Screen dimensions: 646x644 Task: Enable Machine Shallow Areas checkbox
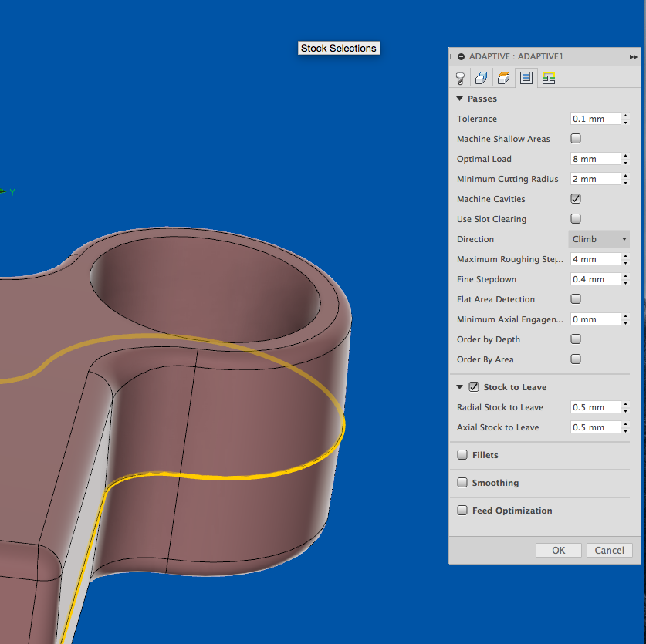click(x=576, y=138)
